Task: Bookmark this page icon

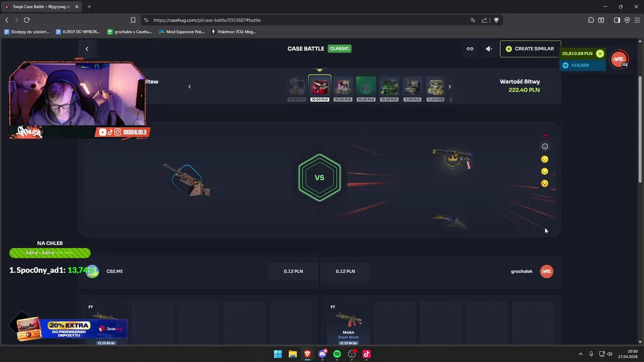Action: [133, 20]
